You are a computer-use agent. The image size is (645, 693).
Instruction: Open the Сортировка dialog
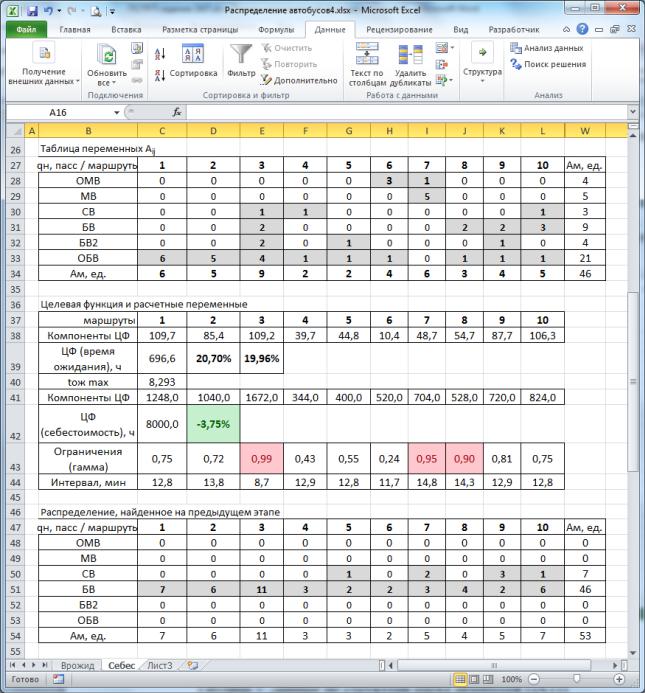(193, 61)
